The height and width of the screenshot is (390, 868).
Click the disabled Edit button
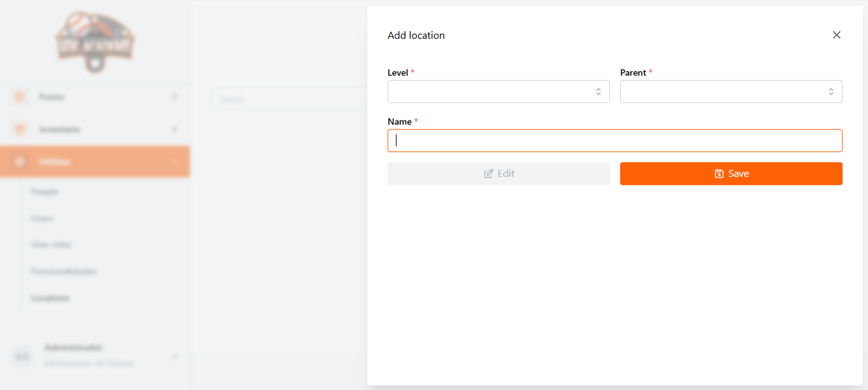pos(499,173)
